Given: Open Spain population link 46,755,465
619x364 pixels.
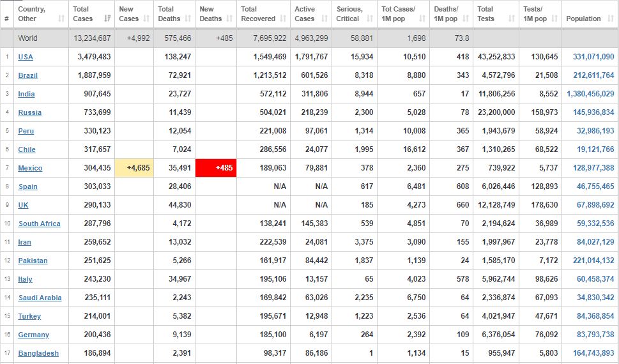Looking at the screenshot, I should tap(595, 186).
